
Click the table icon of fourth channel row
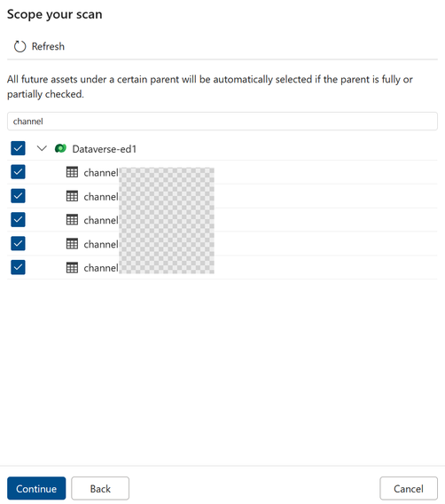tap(72, 244)
